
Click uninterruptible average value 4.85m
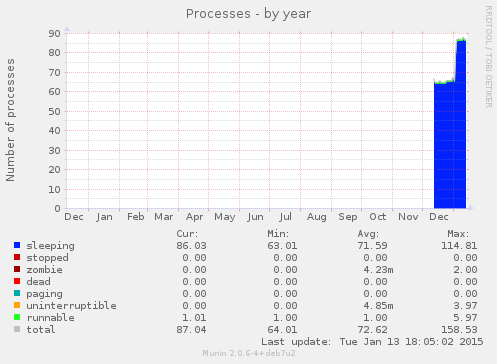click(378, 306)
